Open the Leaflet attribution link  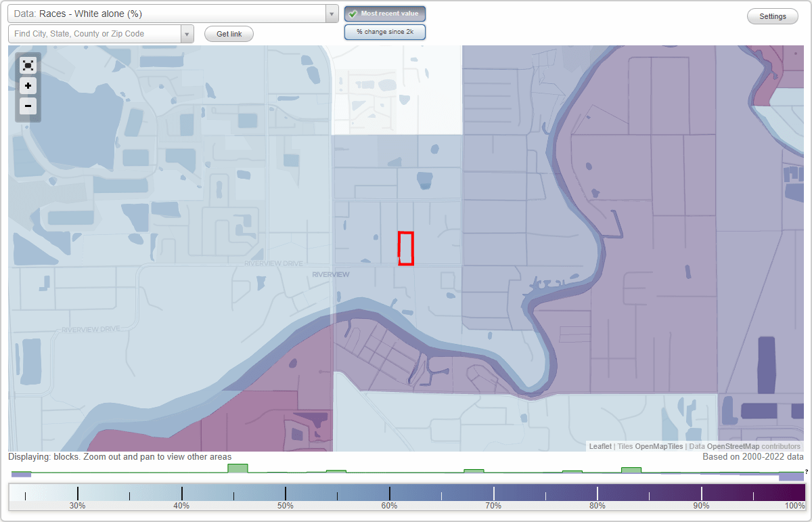pyautogui.click(x=600, y=447)
